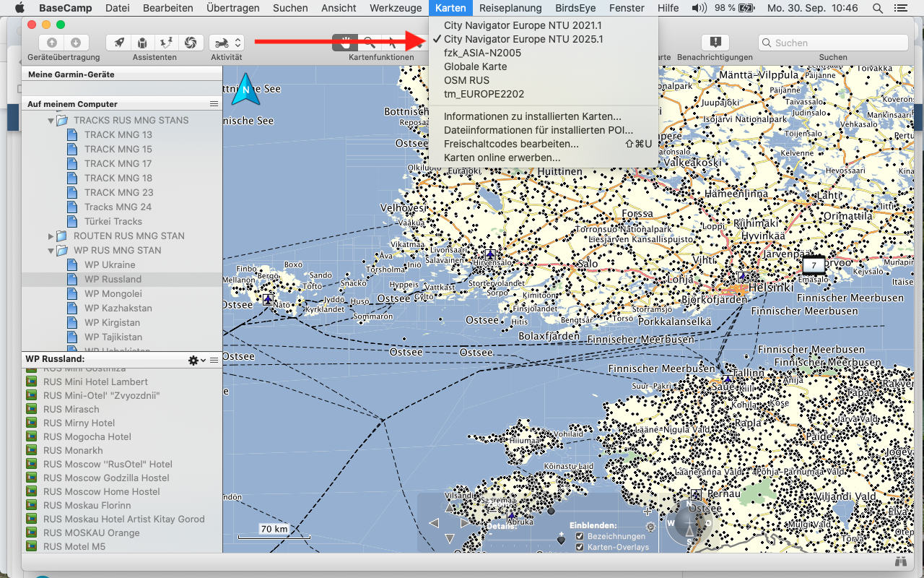Uncheck the Bezeichnungen checkbox
This screenshot has height=578, width=924.
[x=580, y=537]
